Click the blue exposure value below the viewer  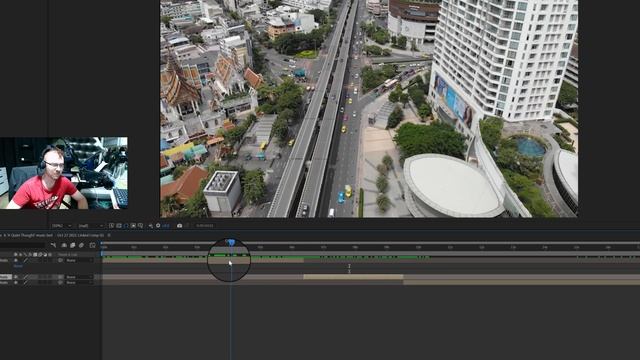[x=166, y=226]
